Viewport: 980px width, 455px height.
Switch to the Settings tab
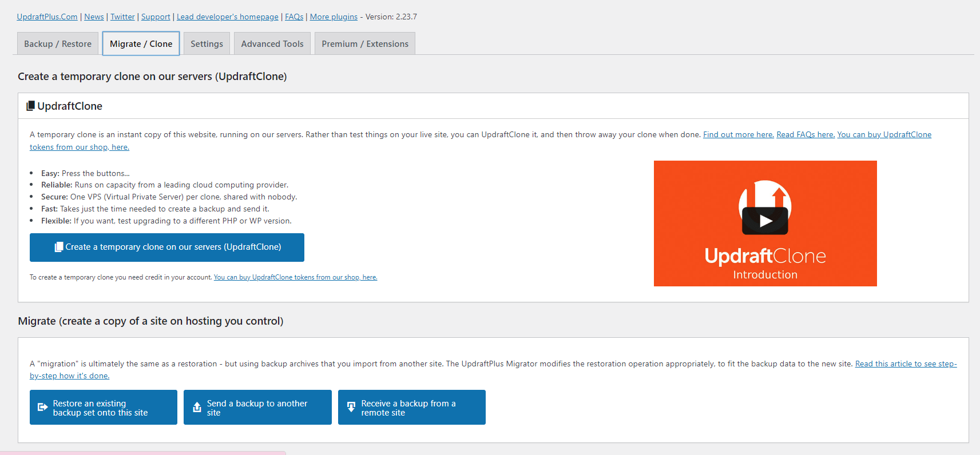[x=207, y=44]
